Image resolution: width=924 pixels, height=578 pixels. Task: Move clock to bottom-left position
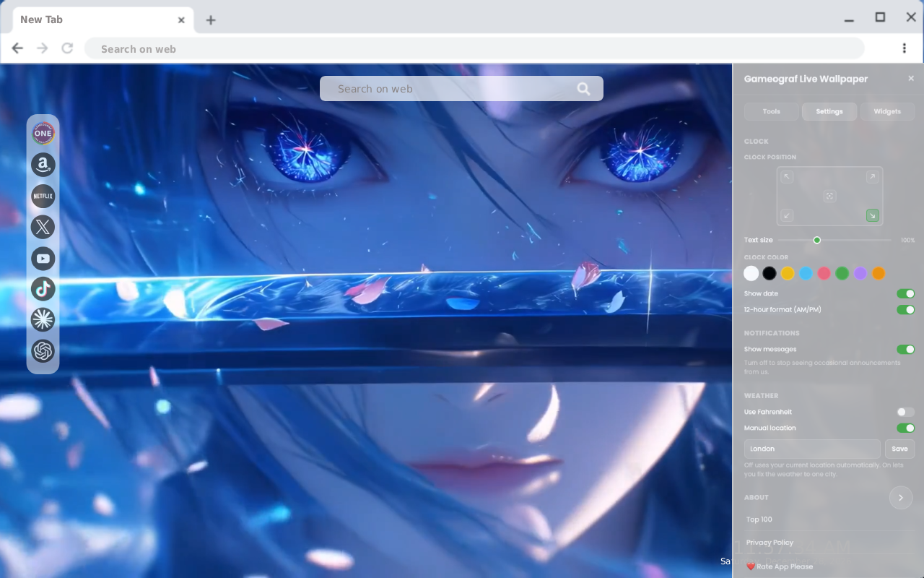(787, 215)
